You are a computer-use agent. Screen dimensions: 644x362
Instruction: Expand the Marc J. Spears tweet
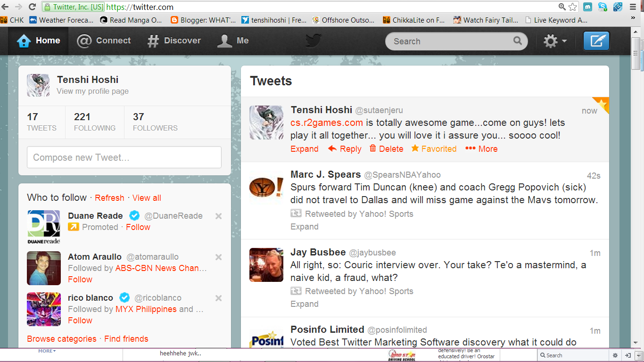(305, 227)
